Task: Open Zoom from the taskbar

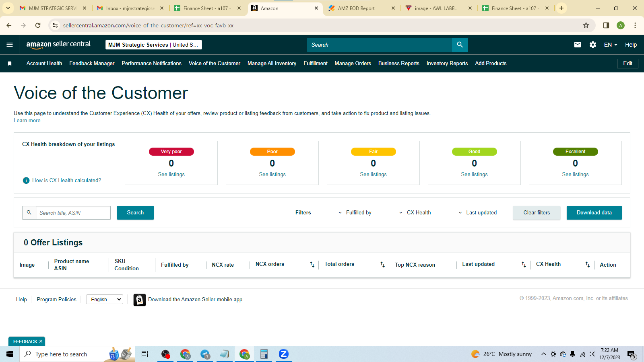Action: [284, 354]
